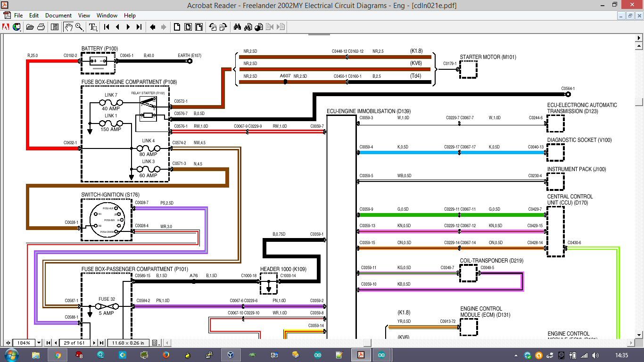Select the Zoom In magnifier tool

pyautogui.click(x=79, y=27)
